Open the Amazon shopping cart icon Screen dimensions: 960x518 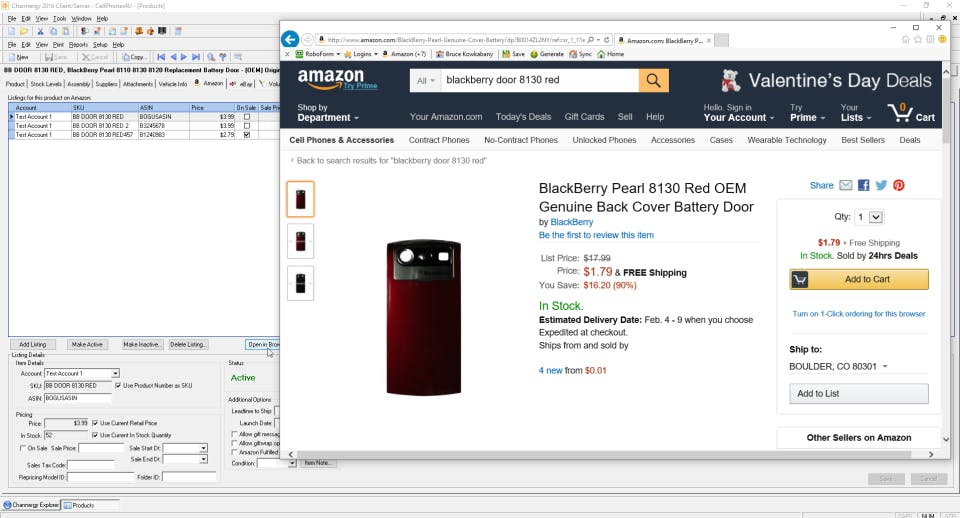(903, 112)
